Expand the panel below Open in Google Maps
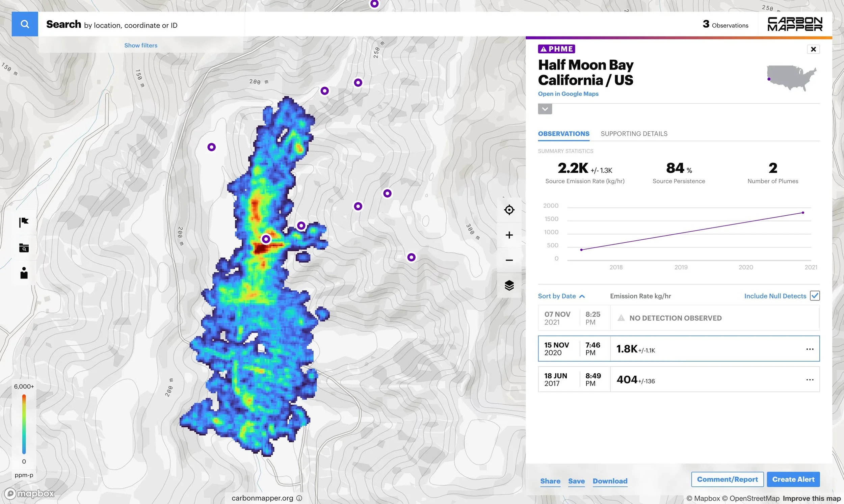This screenshot has height=504, width=844. pos(545,109)
